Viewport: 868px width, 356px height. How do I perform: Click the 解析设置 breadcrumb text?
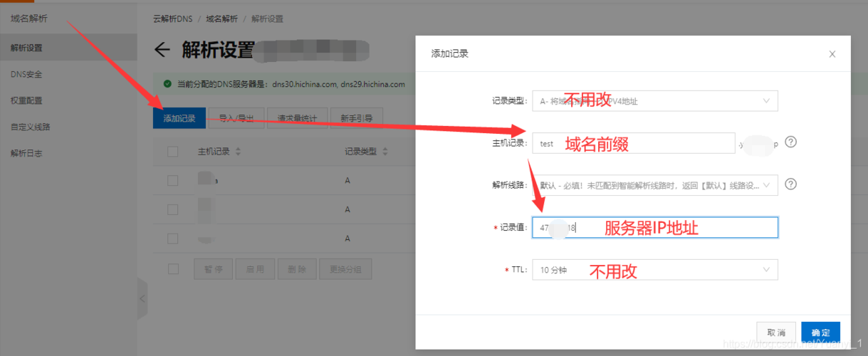point(268,19)
